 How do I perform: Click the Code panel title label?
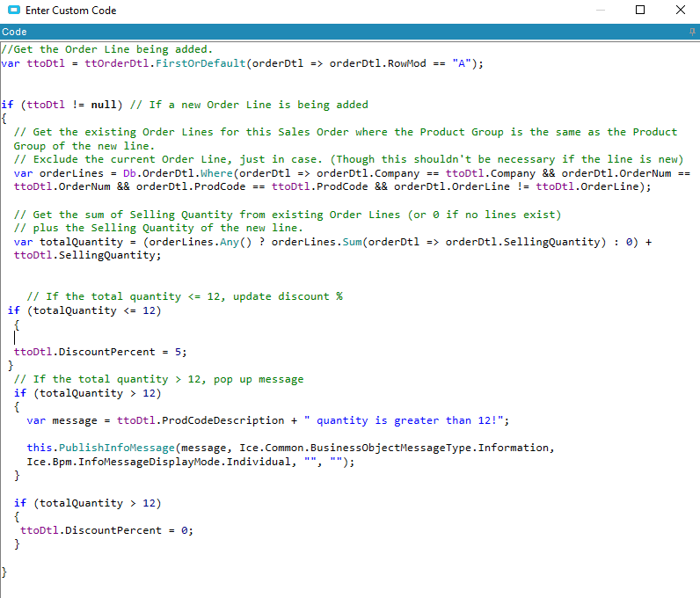pyautogui.click(x=14, y=32)
